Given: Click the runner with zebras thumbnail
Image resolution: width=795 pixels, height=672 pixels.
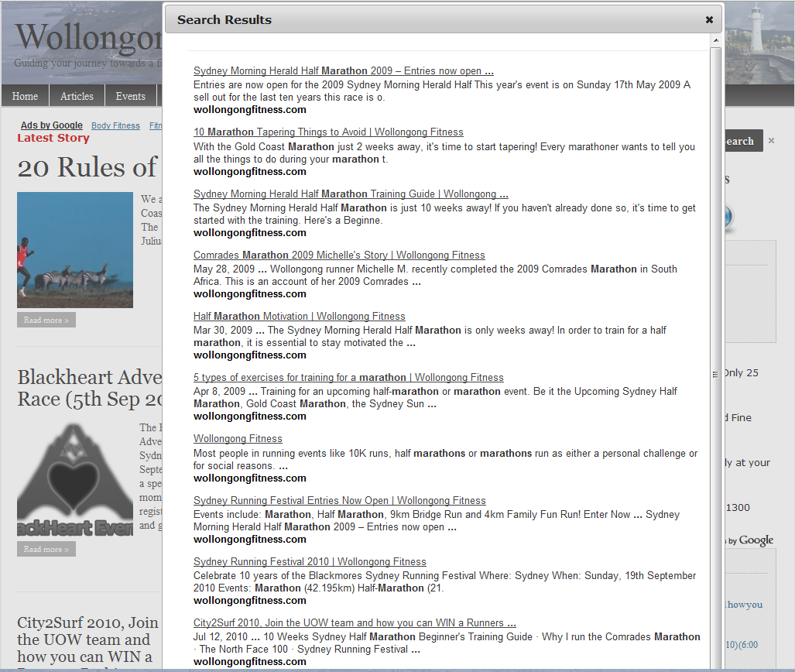Looking at the screenshot, I should point(75,250).
